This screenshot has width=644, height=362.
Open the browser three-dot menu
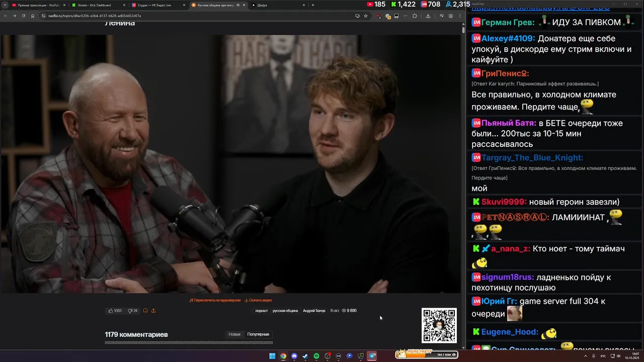(460, 16)
